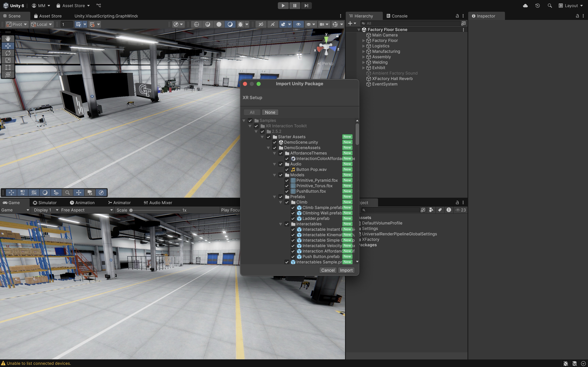Click the Hierarchy search field

pos(411,23)
